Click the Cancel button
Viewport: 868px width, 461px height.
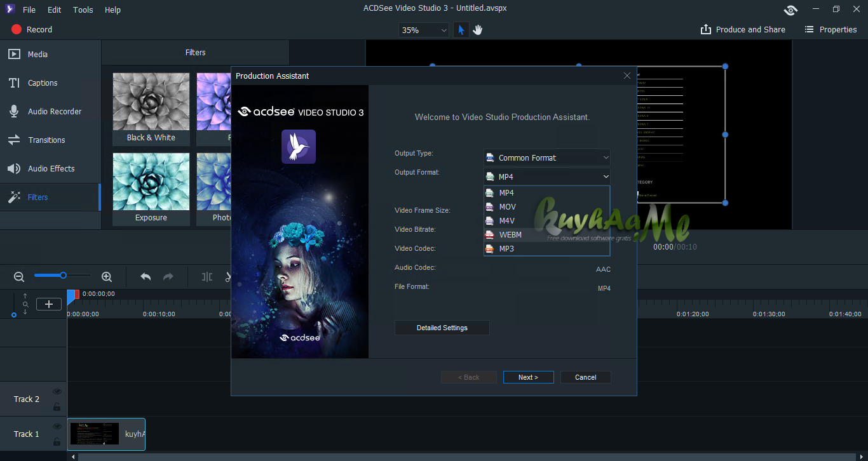pyautogui.click(x=586, y=377)
